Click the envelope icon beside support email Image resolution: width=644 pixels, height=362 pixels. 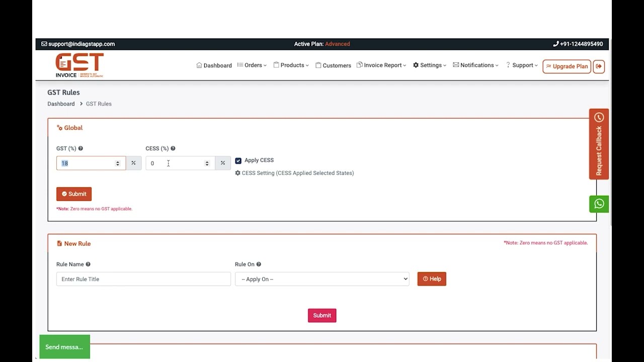(44, 44)
